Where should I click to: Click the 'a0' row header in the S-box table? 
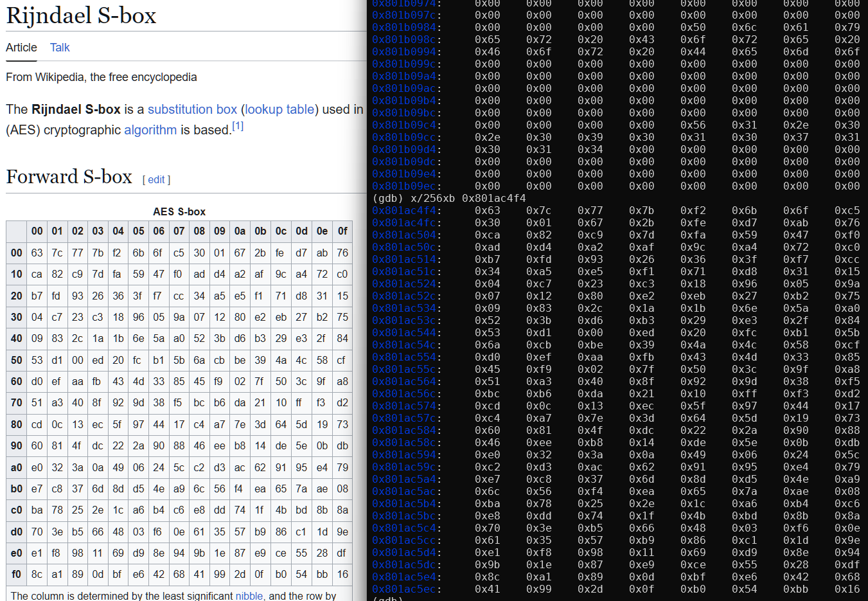click(x=17, y=467)
